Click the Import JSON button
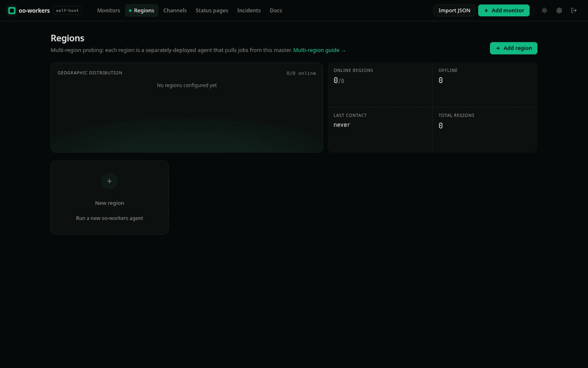The height and width of the screenshot is (368, 588). [454, 10]
